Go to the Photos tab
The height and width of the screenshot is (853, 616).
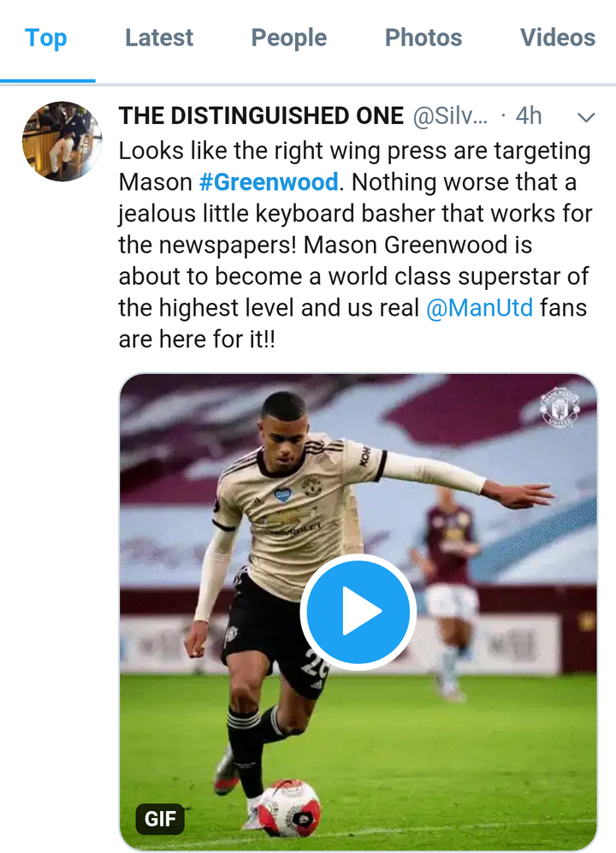tap(423, 38)
